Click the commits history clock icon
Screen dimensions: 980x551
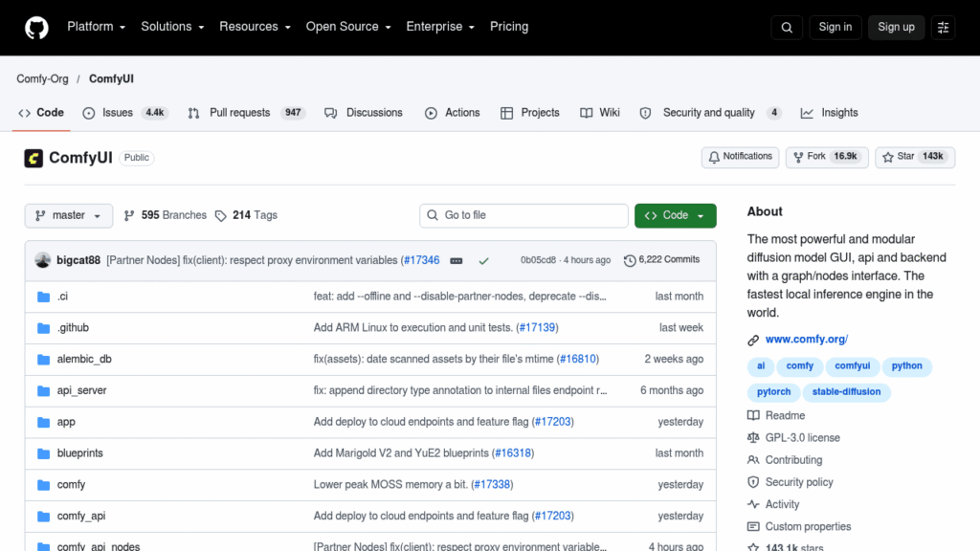tap(630, 260)
